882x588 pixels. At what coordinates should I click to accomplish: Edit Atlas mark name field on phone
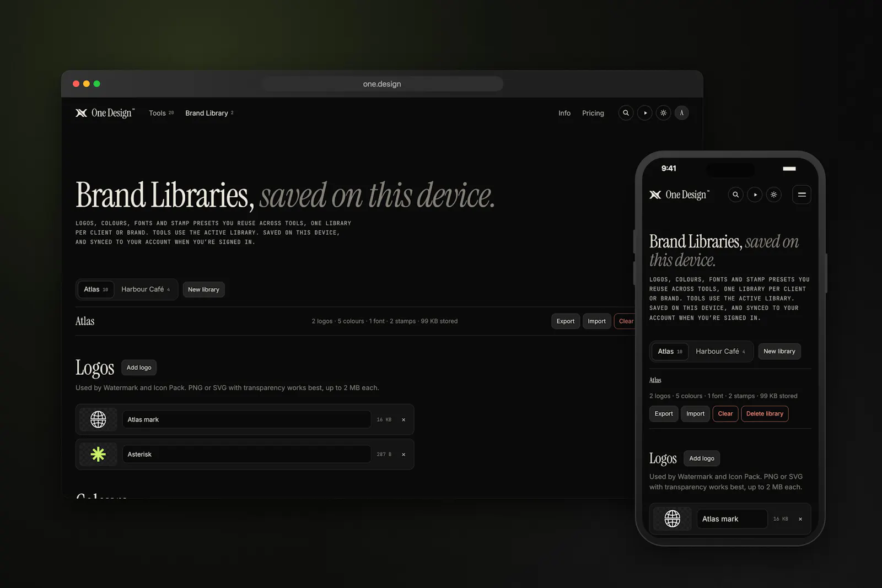732,519
